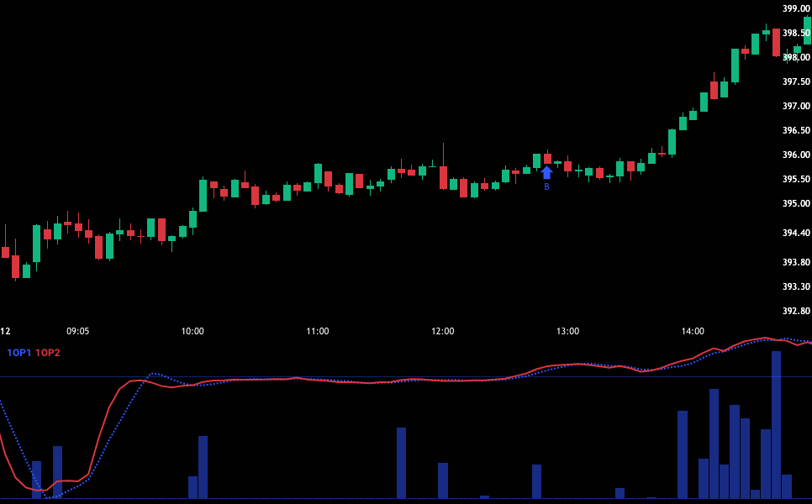This screenshot has height=504, width=812.
Task: Click the "B" label under the blue arrow
Action: (546, 187)
